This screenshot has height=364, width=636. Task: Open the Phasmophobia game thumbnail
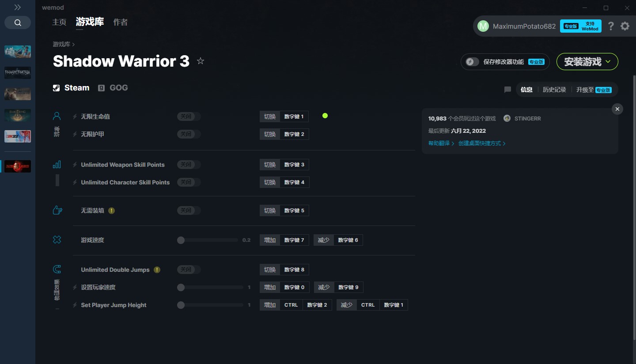point(18,73)
